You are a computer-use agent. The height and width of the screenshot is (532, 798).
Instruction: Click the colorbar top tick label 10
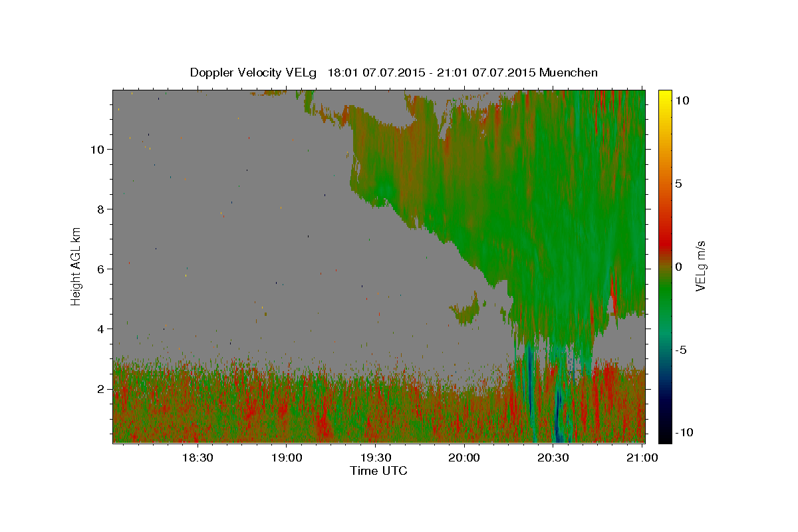pyautogui.click(x=682, y=100)
